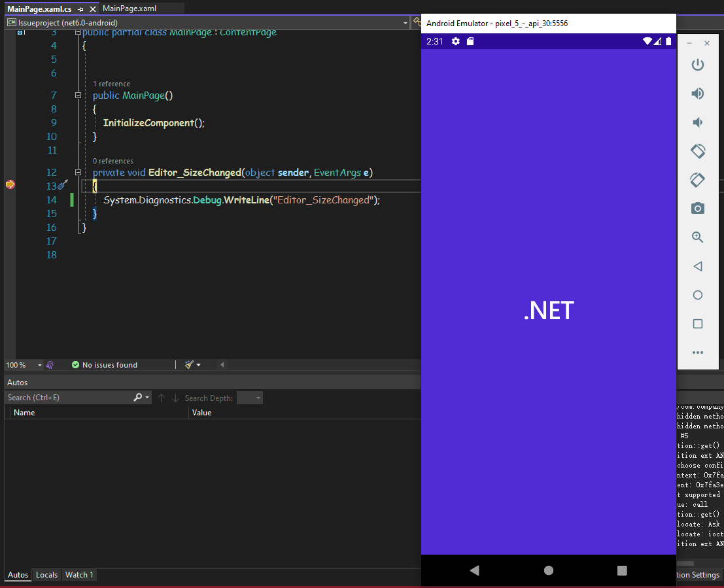Toggle the breakpoint on line 13
The height and width of the screenshot is (588, 724).
click(10, 185)
